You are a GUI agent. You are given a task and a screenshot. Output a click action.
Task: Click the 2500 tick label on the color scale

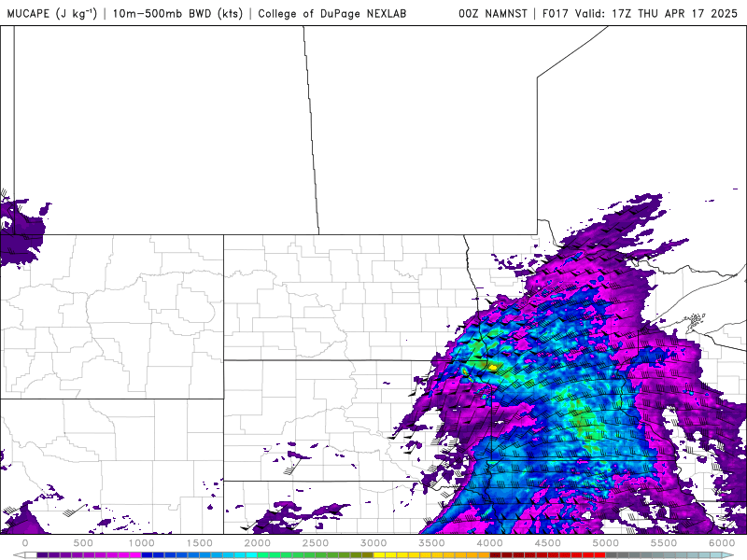[316, 543]
